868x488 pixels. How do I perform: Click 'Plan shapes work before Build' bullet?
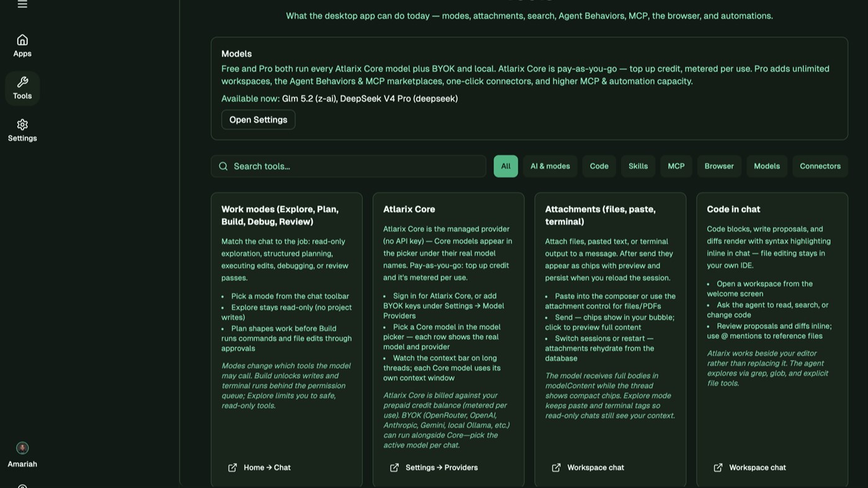(287, 339)
